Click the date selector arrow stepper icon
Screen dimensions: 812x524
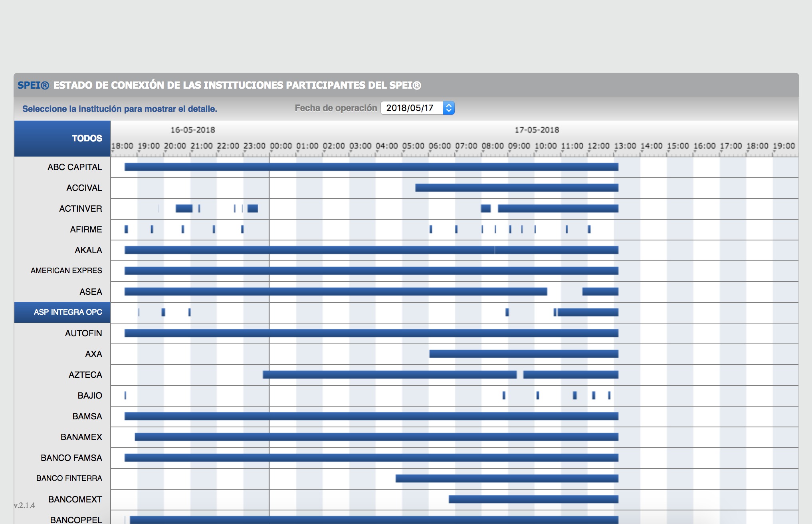[x=449, y=108]
